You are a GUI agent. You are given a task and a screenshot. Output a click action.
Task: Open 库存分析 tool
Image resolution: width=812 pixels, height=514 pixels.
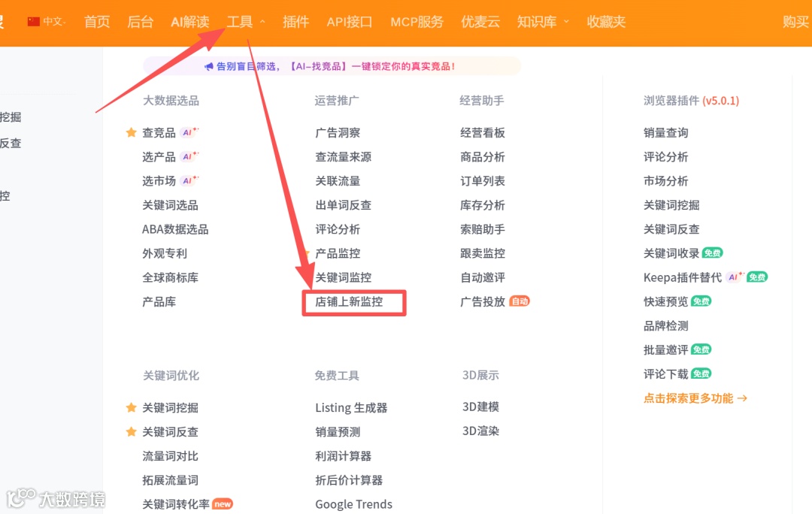tap(483, 205)
